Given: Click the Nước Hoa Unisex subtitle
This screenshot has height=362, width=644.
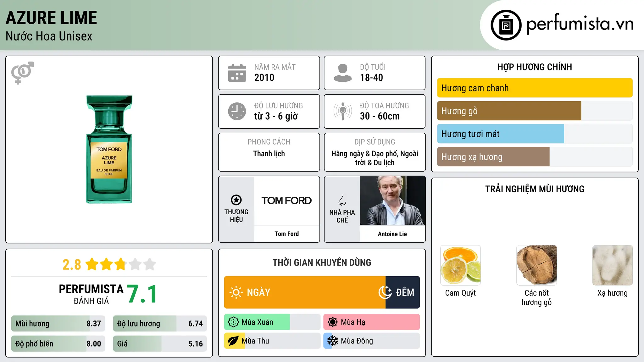Looking at the screenshot, I should pyautogui.click(x=49, y=36).
